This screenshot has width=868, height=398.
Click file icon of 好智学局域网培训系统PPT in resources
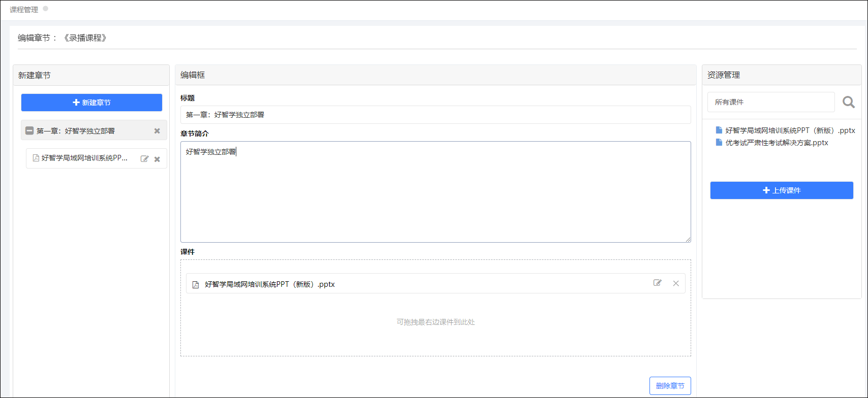719,130
